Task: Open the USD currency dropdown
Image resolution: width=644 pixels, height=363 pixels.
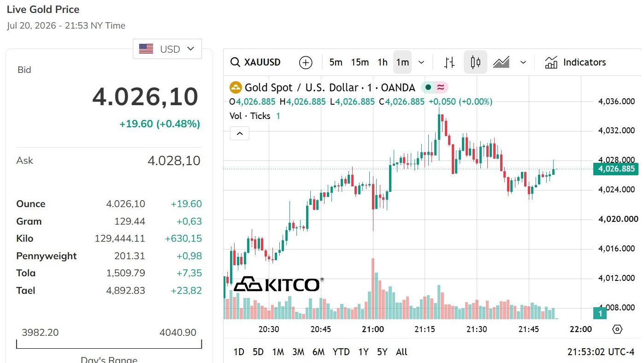Action: [167, 49]
